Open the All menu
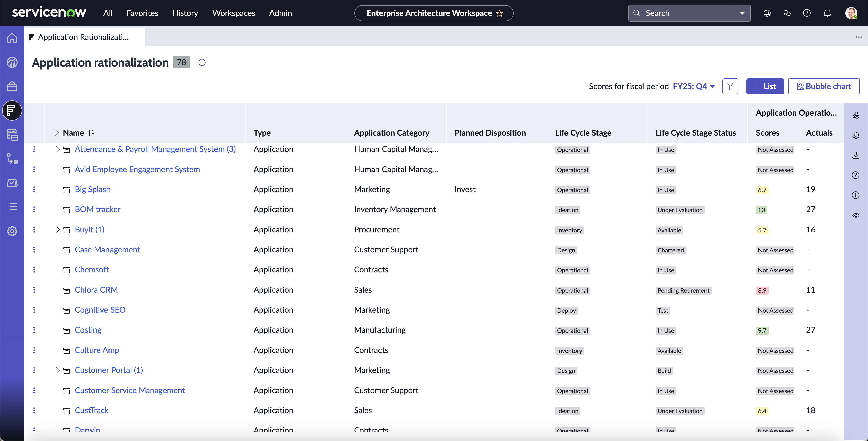This screenshot has width=868, height=441. click(x=108, y=13)
